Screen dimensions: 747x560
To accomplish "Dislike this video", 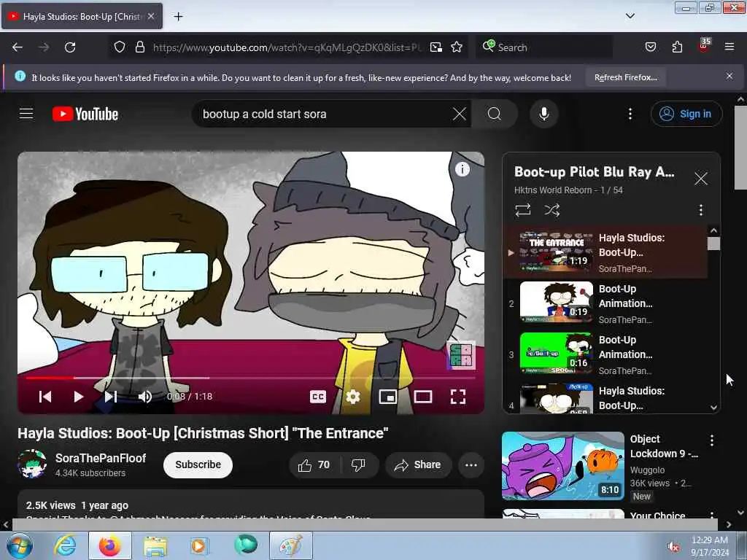I will (358, 464).
